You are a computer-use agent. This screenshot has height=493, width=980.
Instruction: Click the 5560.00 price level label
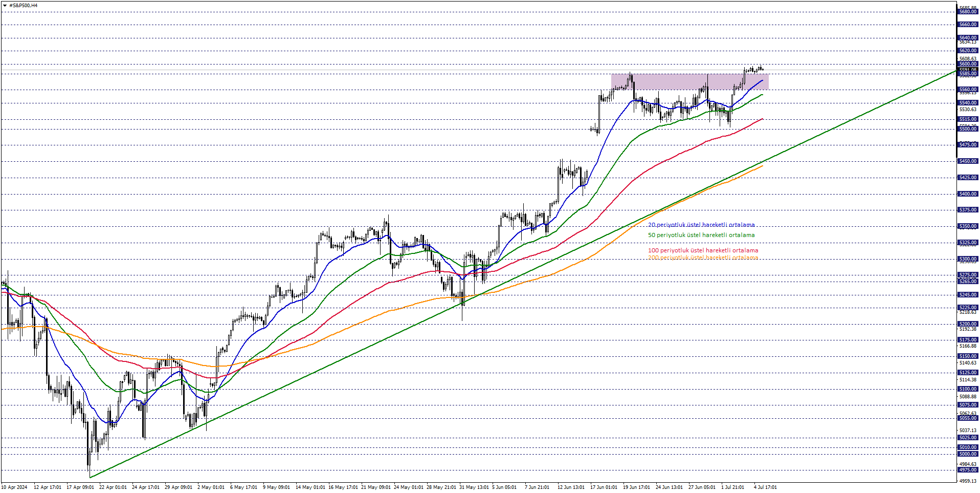968,90
